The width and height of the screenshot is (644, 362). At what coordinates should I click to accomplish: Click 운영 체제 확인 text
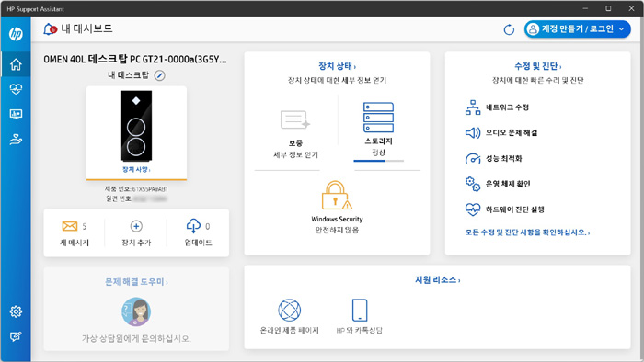[508, 184]
